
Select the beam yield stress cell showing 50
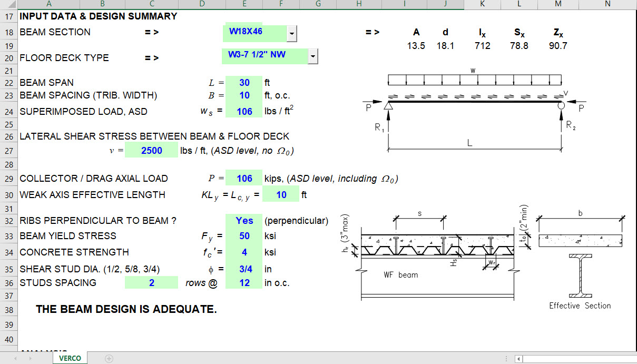click(x=244, y=236)
